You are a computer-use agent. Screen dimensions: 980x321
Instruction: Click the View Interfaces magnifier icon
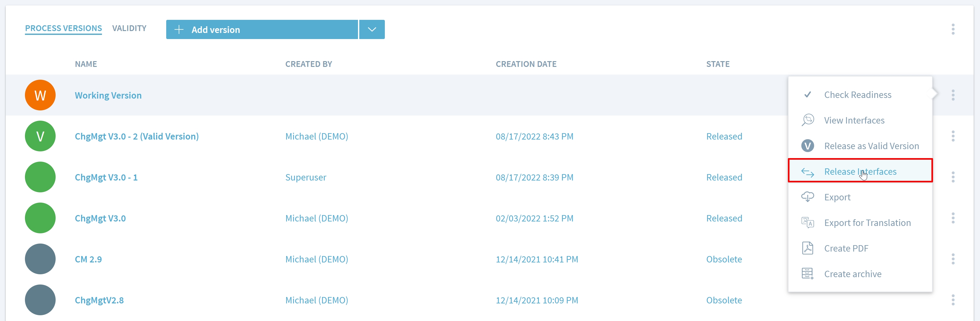[807, 120]
